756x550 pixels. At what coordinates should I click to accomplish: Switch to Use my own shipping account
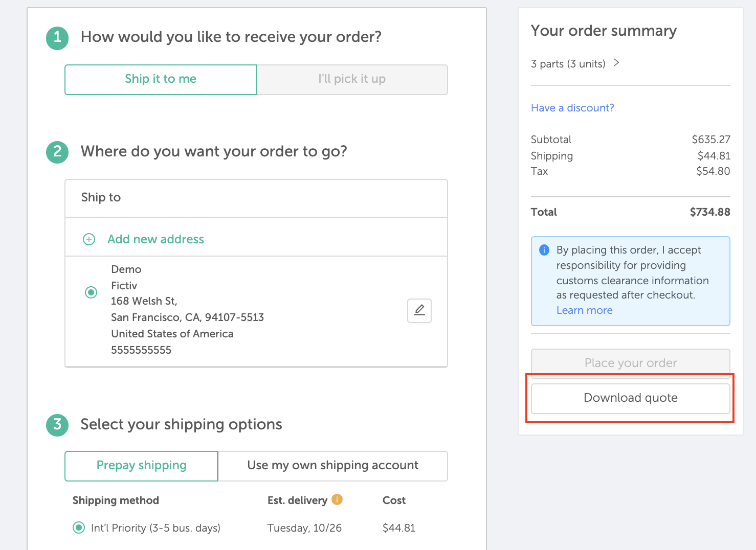[x=332, y=466]
